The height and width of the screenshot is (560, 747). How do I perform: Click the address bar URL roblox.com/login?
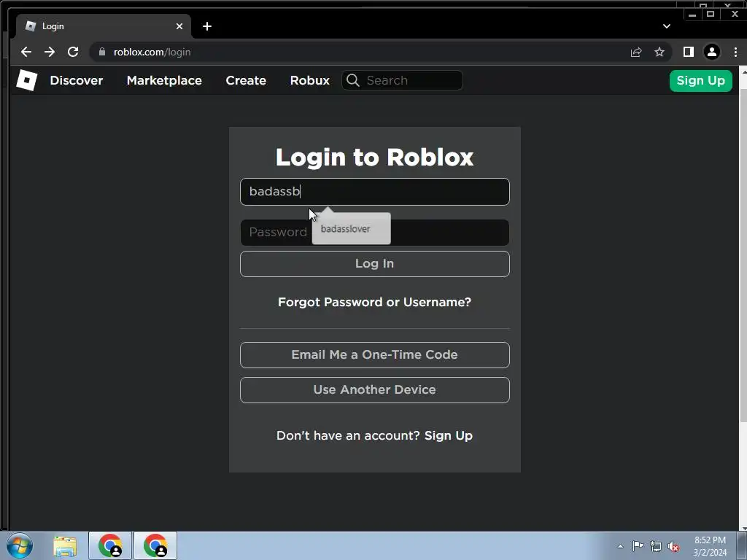152,52
